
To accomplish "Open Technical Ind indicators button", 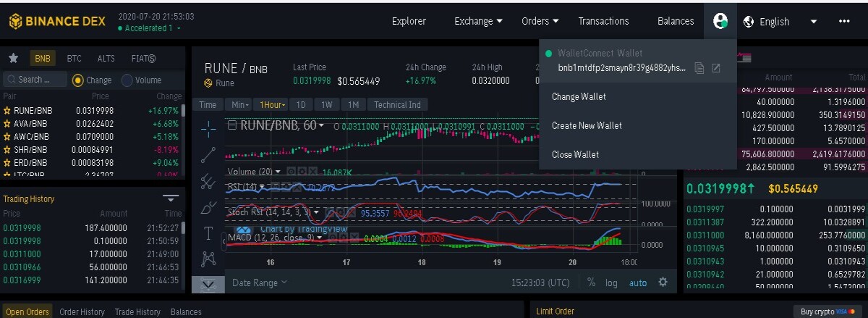I will tap(397, 104).
